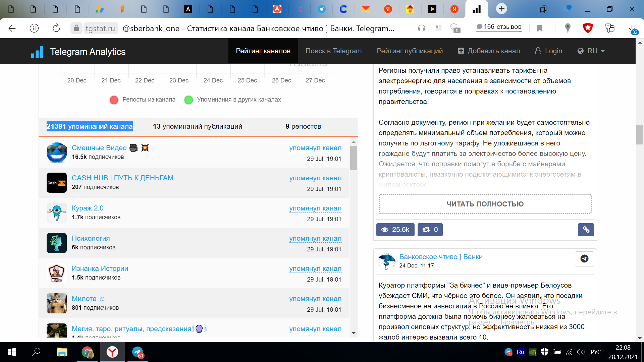Open 'Рейтинг публикаций' menu item
The image size is (644, 362).
pos(410,51)
